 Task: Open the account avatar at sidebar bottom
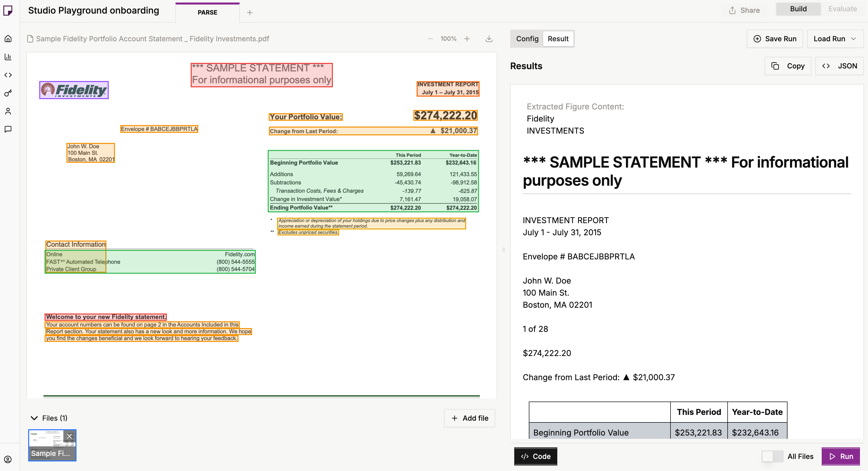[x=8, y=459]
